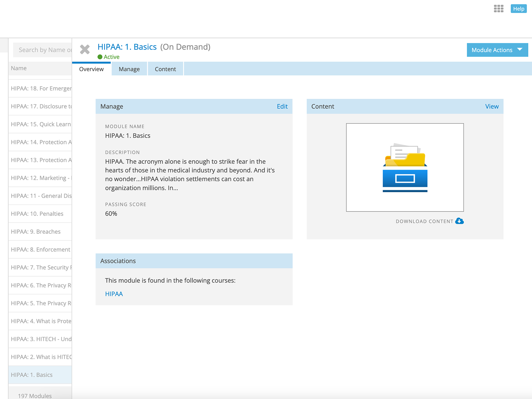
Task: Select HIPAA: 9. Breaches module
Action: click(x=36, y=232)
